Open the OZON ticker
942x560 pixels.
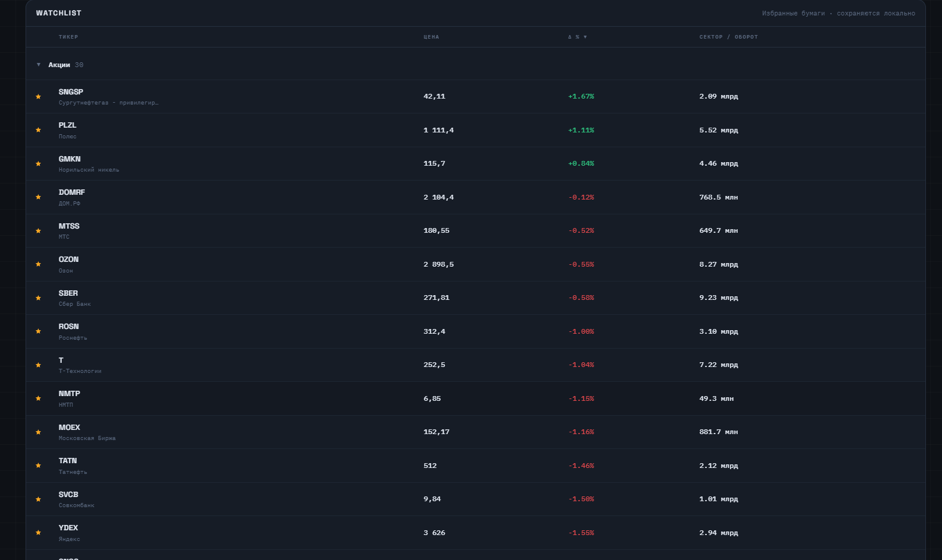coord(69,260)
